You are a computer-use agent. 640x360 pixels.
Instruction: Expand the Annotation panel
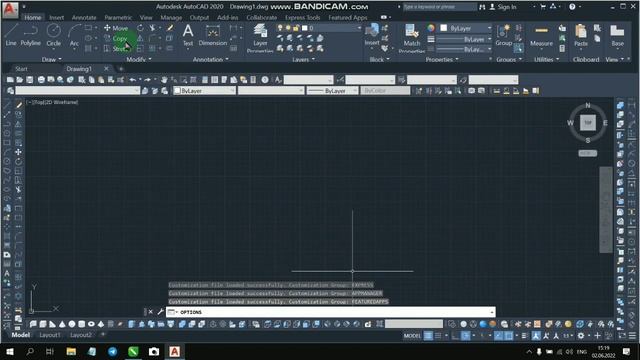tap(211, 59)
